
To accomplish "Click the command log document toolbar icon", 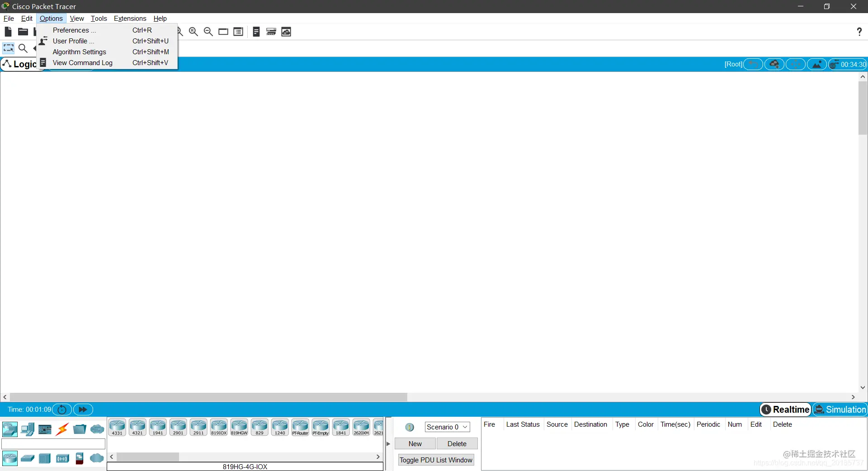I will pos(256,32).
